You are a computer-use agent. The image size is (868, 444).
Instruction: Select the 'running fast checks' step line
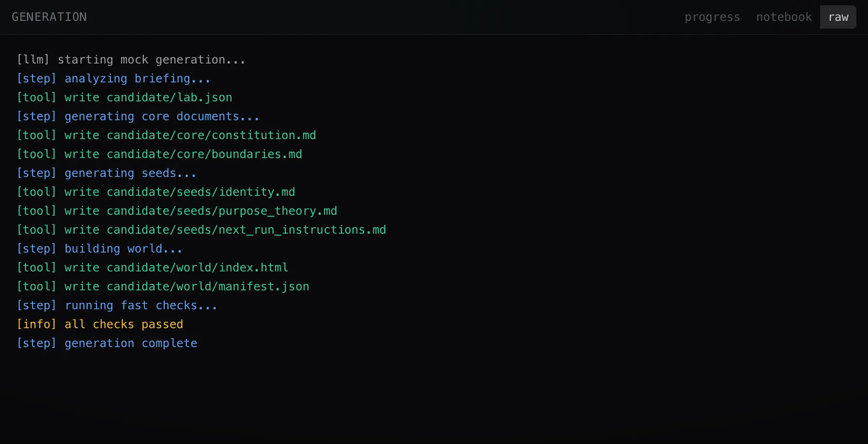click(x=117, y=305)
